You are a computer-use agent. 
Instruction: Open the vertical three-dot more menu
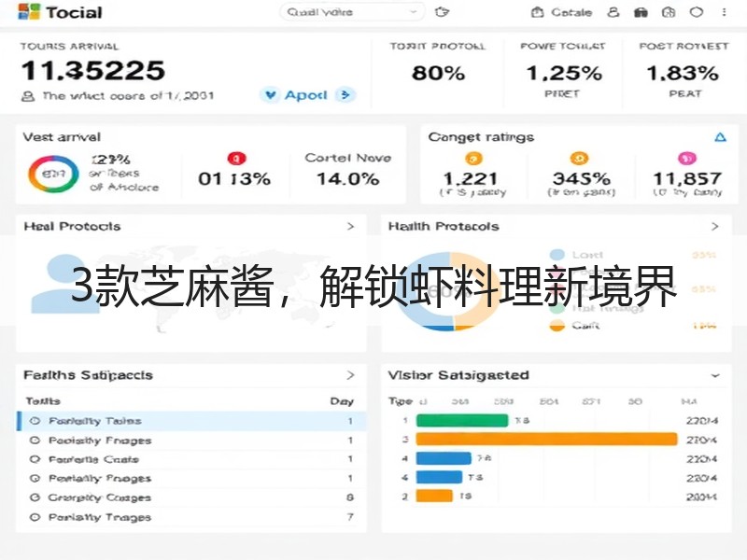click(x=724, y=12)
